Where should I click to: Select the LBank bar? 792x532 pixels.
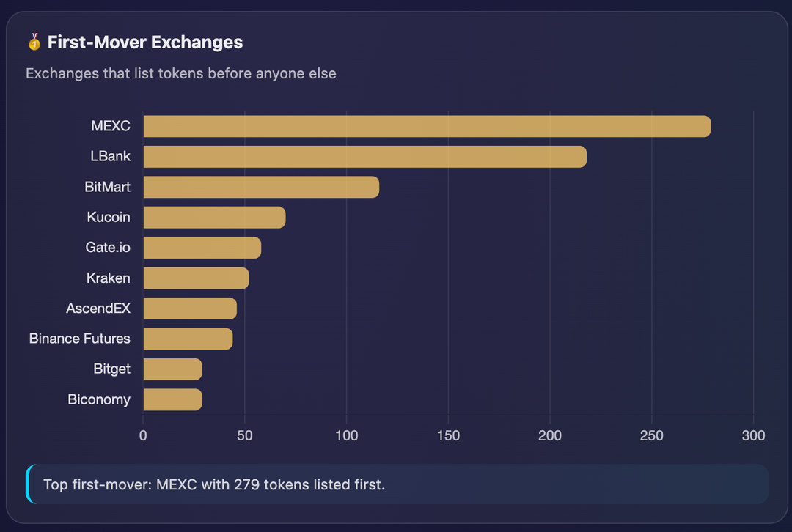pyautogui.click(x=364, y=157)
